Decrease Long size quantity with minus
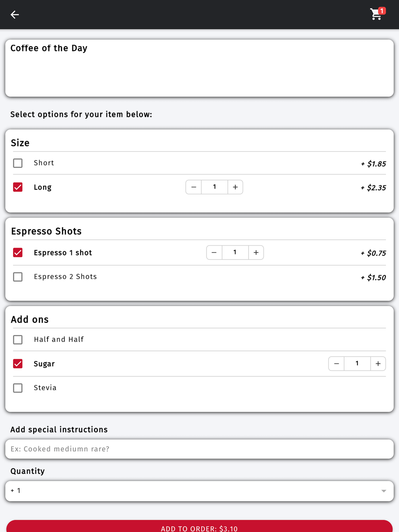 pyautogui.click(x=194, y=187)
